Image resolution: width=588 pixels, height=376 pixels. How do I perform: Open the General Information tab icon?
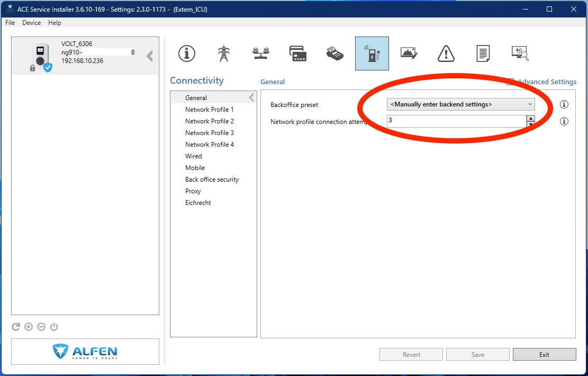[x=186, y=53]
